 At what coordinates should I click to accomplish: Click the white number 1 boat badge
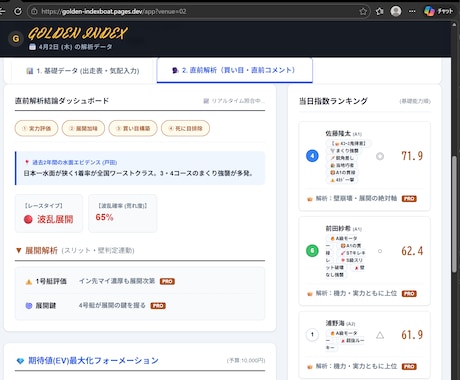coord(312,334)
